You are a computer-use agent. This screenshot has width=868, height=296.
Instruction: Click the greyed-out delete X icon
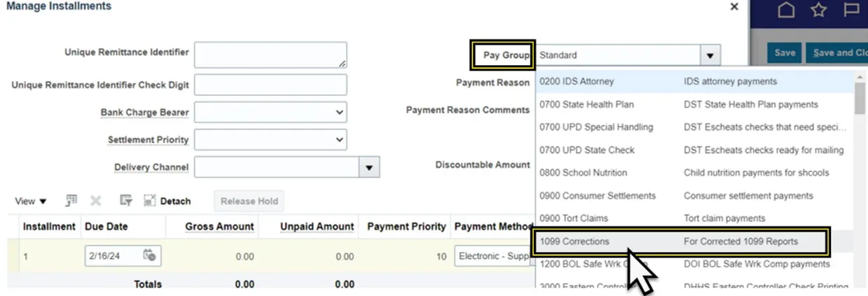[96, 201]
